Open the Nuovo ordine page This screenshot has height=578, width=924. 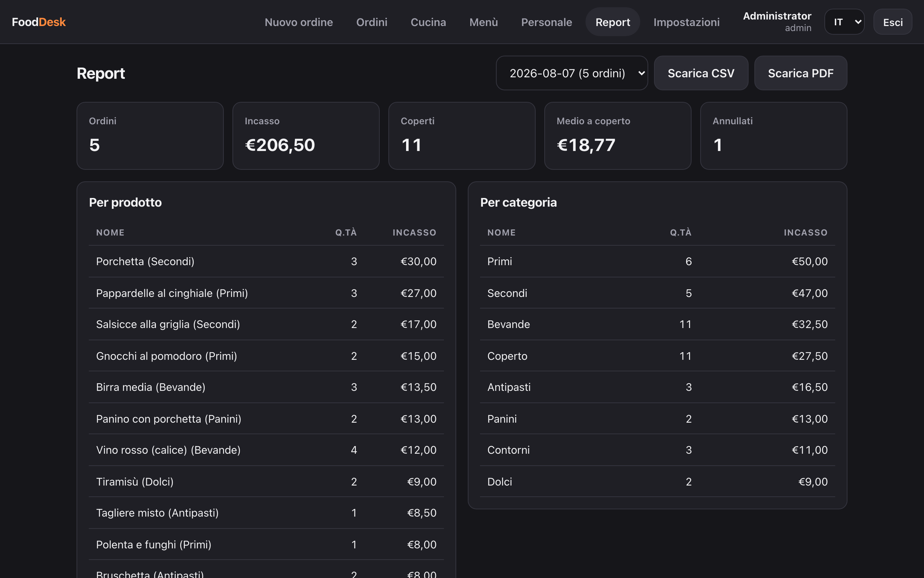(x=298, y=22)
